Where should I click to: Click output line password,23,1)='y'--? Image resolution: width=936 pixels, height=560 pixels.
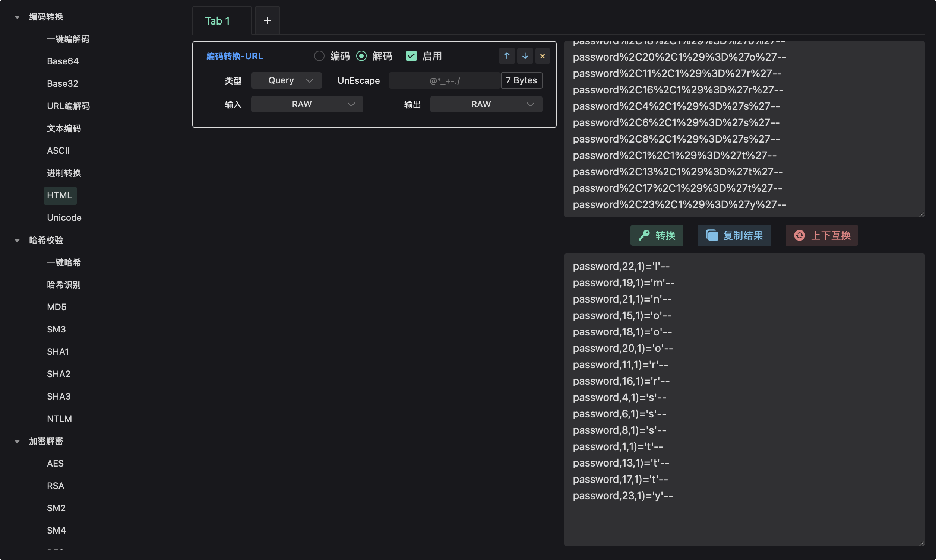tap(623, 496)
